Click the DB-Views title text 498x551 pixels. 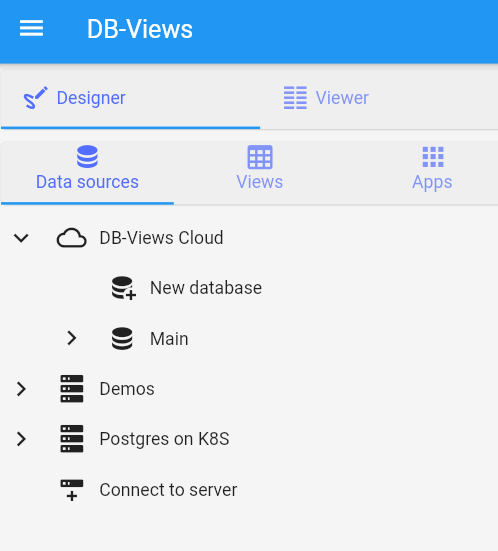coord(140,29)
